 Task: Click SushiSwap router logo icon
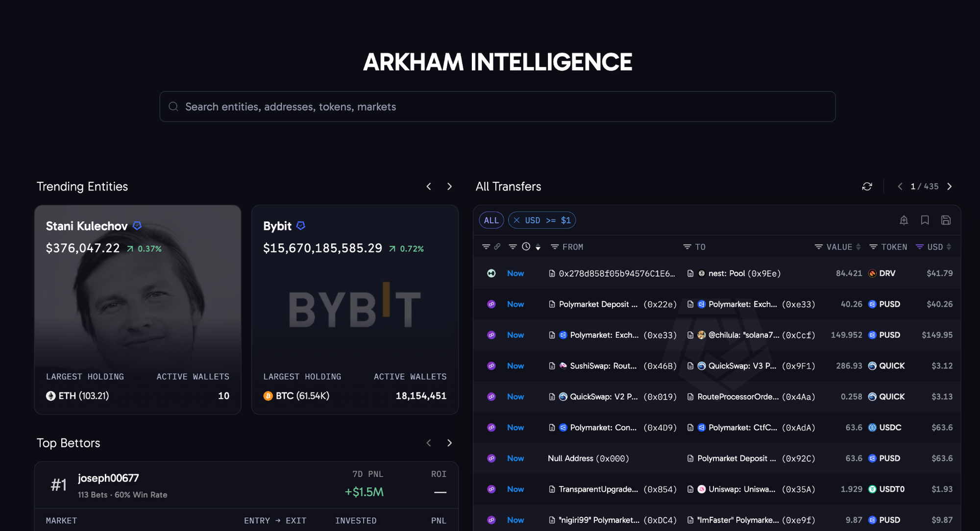pyautogui.click(x=563, y=366)
